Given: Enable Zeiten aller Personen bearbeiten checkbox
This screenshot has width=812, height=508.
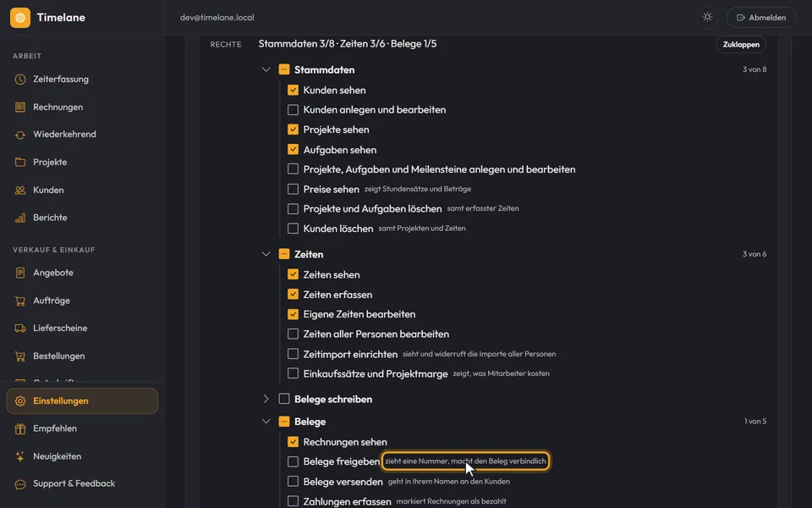Looking at the screenshot, I should coord(294,334).
